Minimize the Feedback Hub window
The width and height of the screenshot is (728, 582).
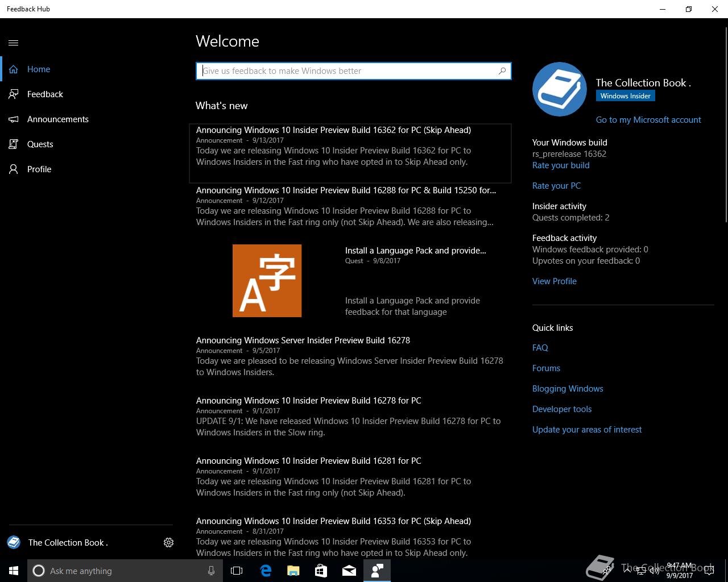[663, 9]
